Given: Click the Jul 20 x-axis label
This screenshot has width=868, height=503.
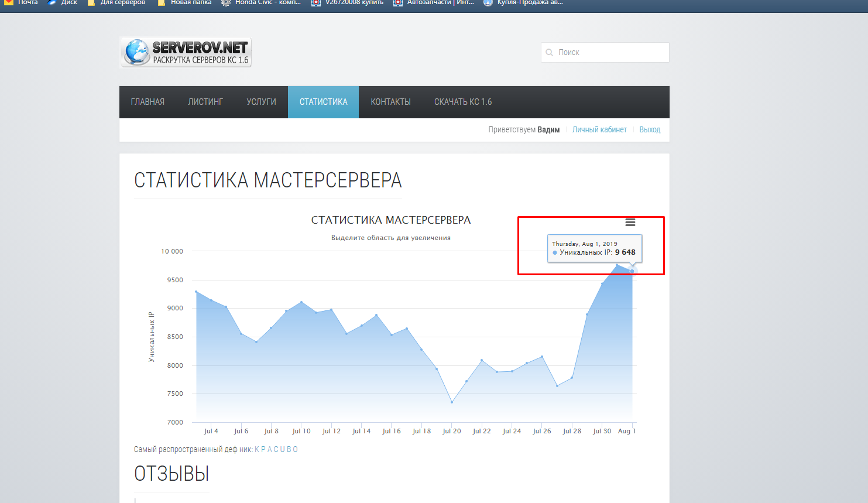Looking at the screenshot, I should (x=452, y=431).
